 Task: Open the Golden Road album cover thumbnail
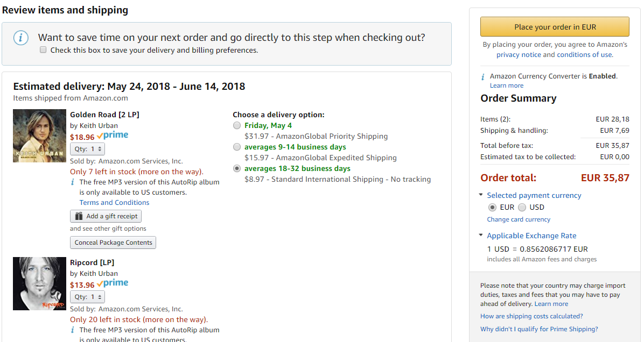(x=39, y=136)
